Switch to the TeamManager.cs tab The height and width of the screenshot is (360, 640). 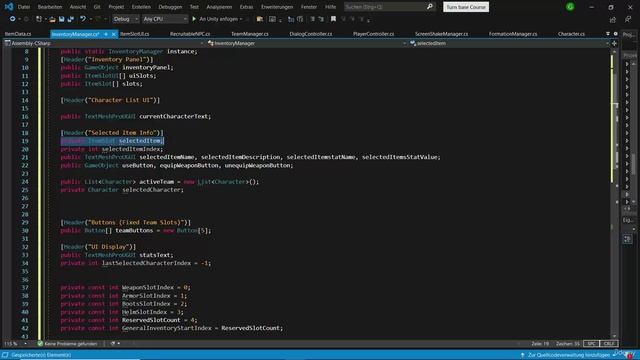[250, 34]
